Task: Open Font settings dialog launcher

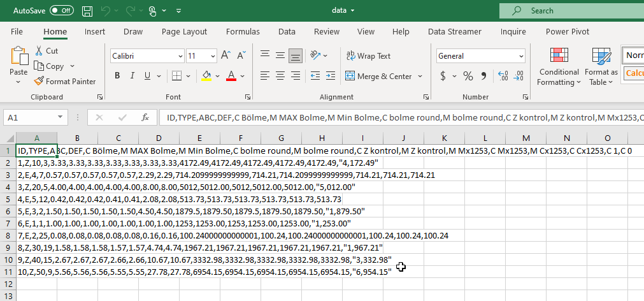Action: coord(248,97)
